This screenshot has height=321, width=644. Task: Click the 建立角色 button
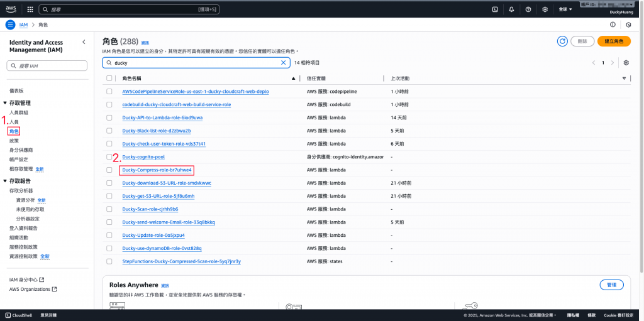[613, 41]
